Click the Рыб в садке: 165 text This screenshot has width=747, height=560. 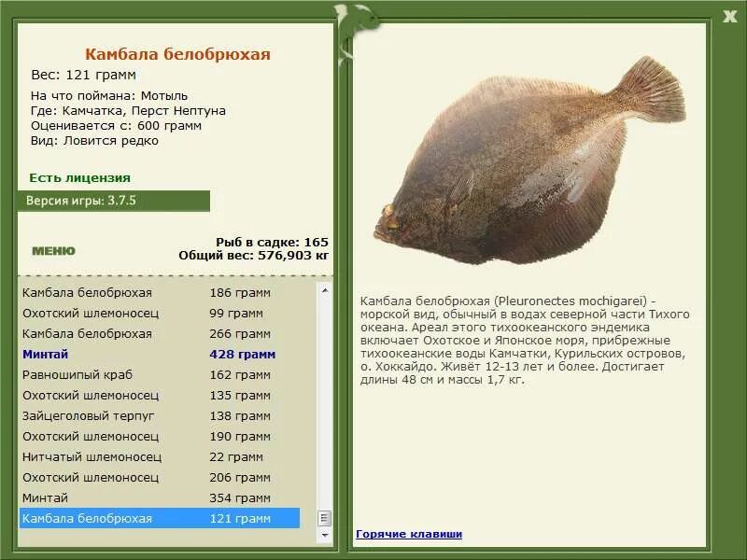[272, 242]
